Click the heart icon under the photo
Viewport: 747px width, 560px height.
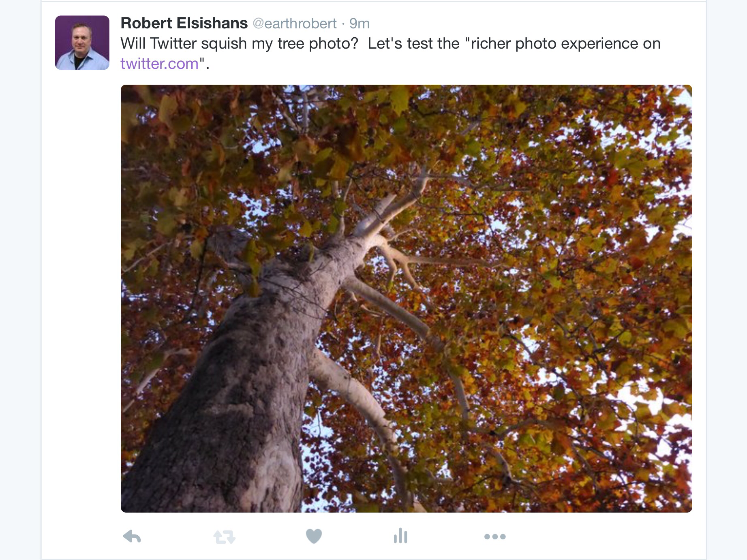point(314,536)
